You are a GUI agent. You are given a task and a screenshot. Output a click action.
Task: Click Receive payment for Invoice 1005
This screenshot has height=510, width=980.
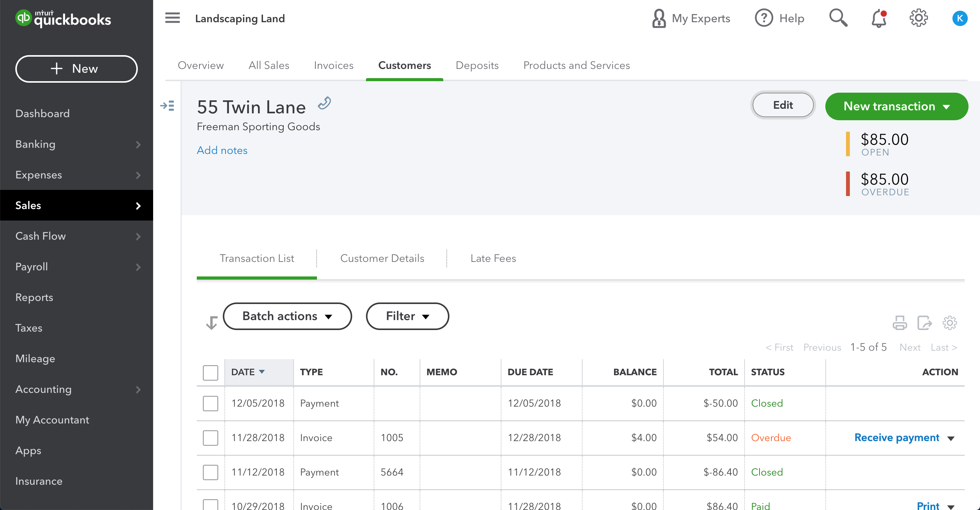pos(897,438)
